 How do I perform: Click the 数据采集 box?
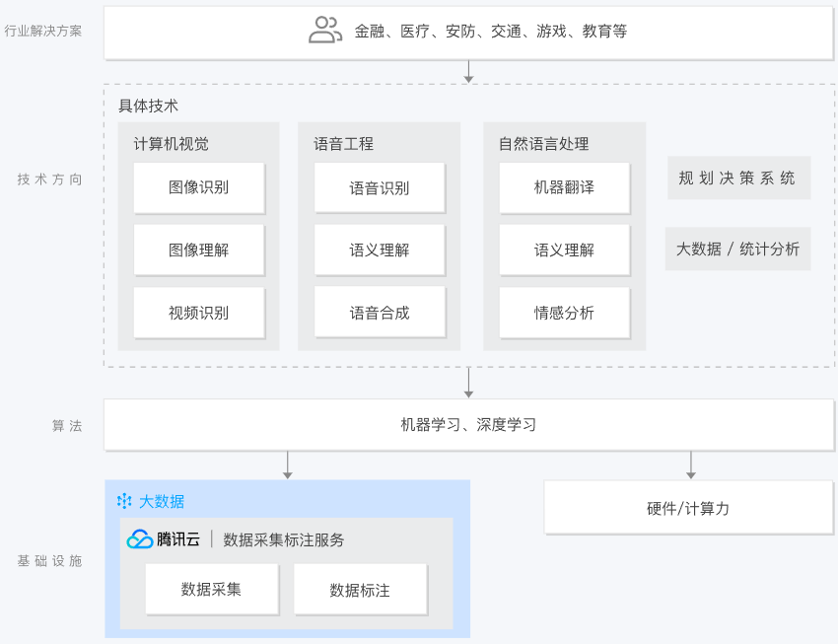[212, 589]
